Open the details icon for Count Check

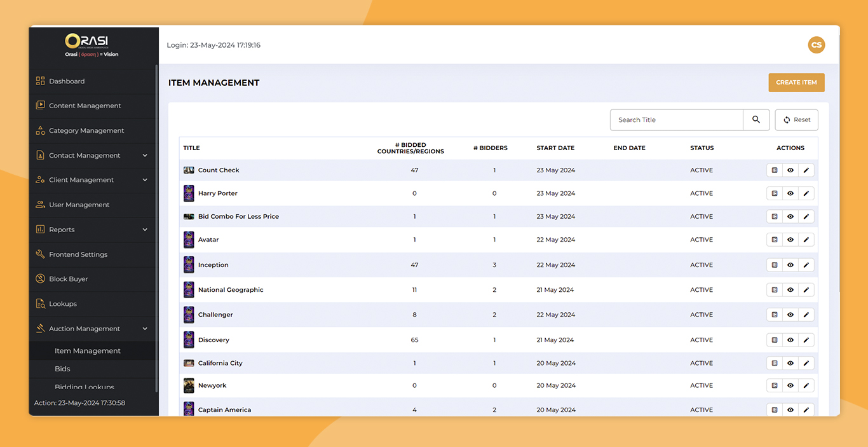(775, 170)
